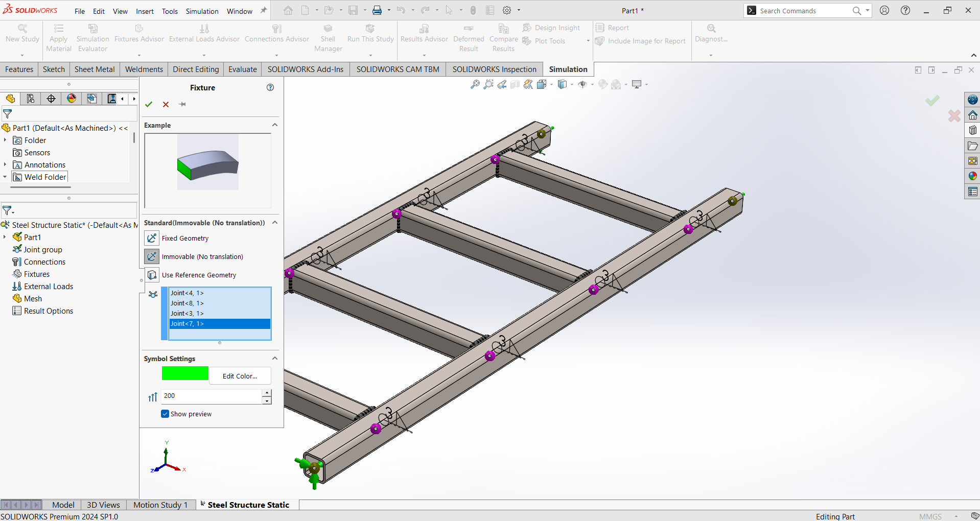Image resolution: width=980 pixels, height=521 pixels.
Task: Select Joint<8, 1> in the selection list
Action: click(220, 303)
